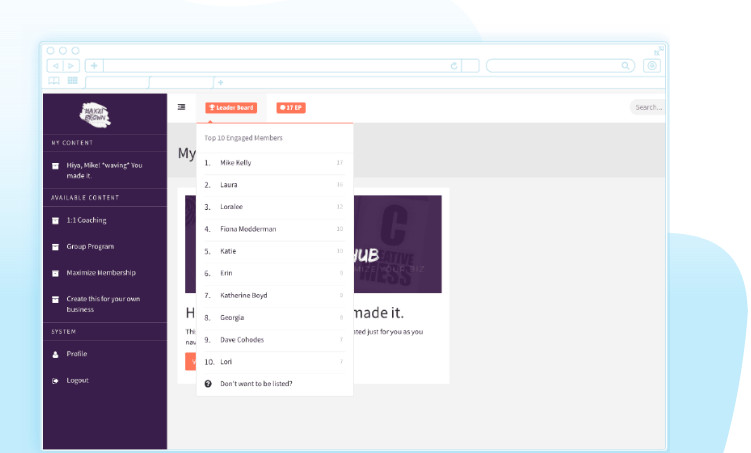The image size is (751, 453).
Task: Click the browser new page plus button
Action: tap(94, 66)
